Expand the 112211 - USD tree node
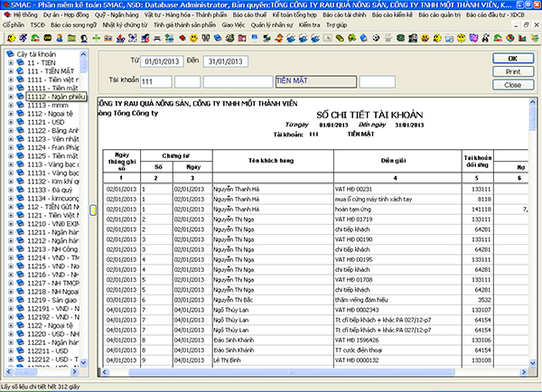Screen dimensions: 542x392 (x=11, y=350)
